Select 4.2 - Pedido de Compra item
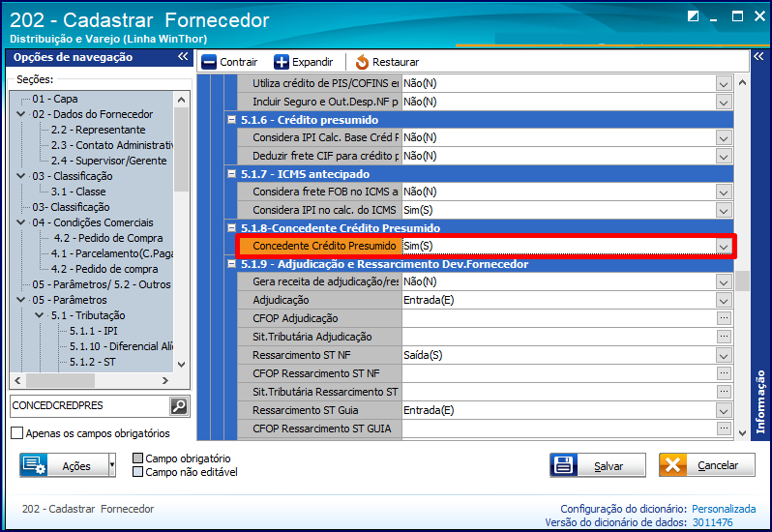This screenshot has width=772, height=532. (x=107, y=238)
